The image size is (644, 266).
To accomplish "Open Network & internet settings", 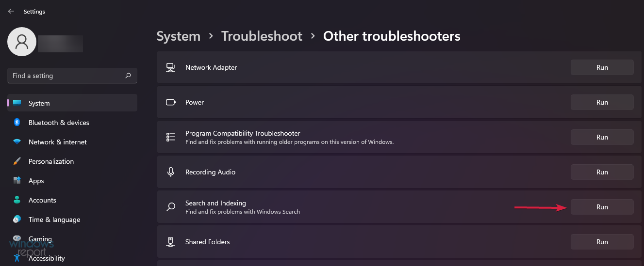I will [57, 142].
